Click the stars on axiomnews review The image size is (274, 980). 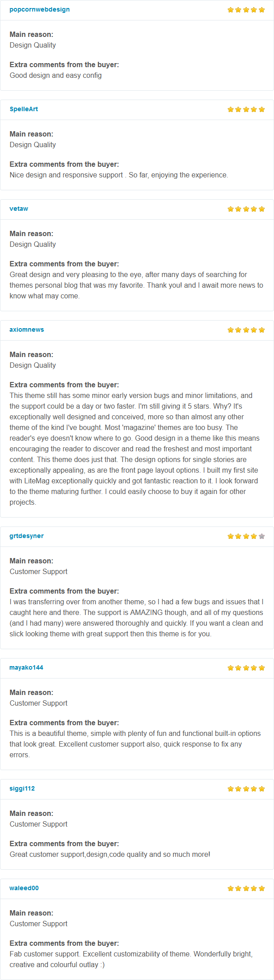[246, 330]
